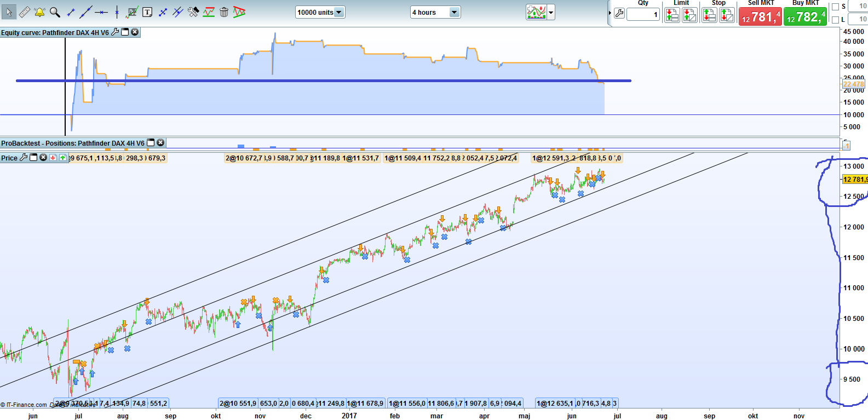Click the Price panel label
This screenshot has width=868, height=420.
pos(9,158)
